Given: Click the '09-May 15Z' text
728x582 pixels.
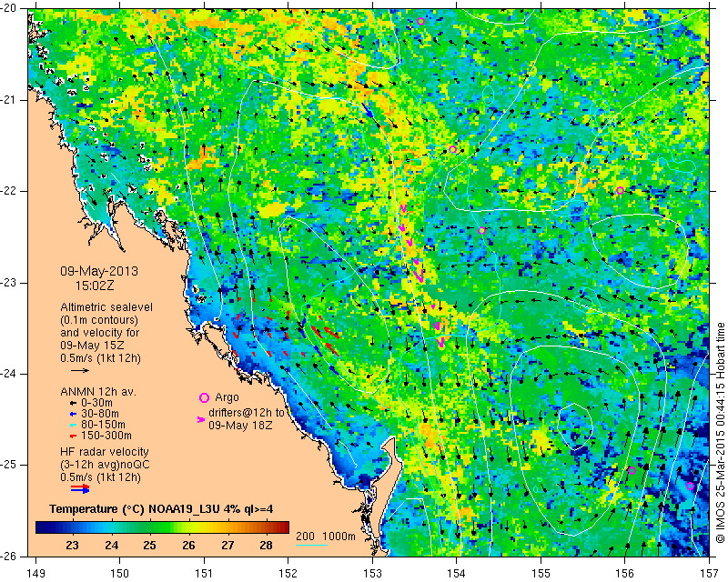Looking at the screenshot, I should tap(92, 346).
